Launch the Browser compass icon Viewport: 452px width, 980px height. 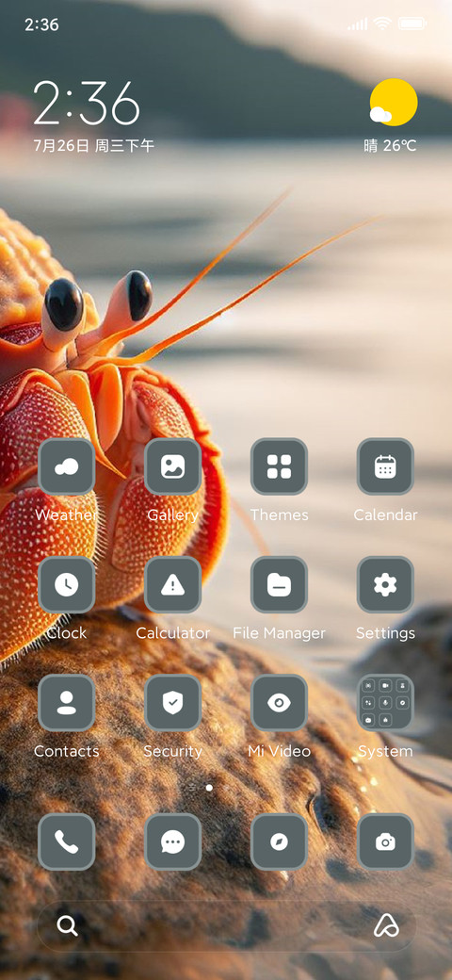coord(279,841)
